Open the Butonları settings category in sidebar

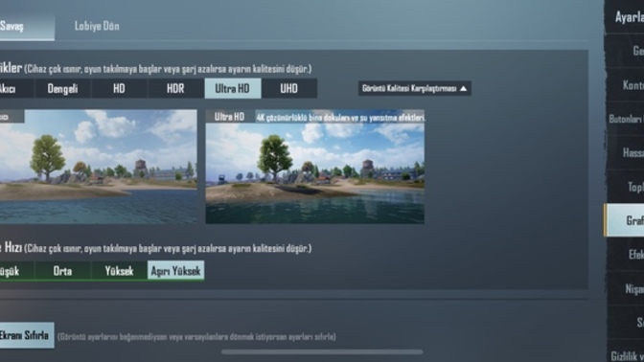pyautogui.click(x=626, y=119)
